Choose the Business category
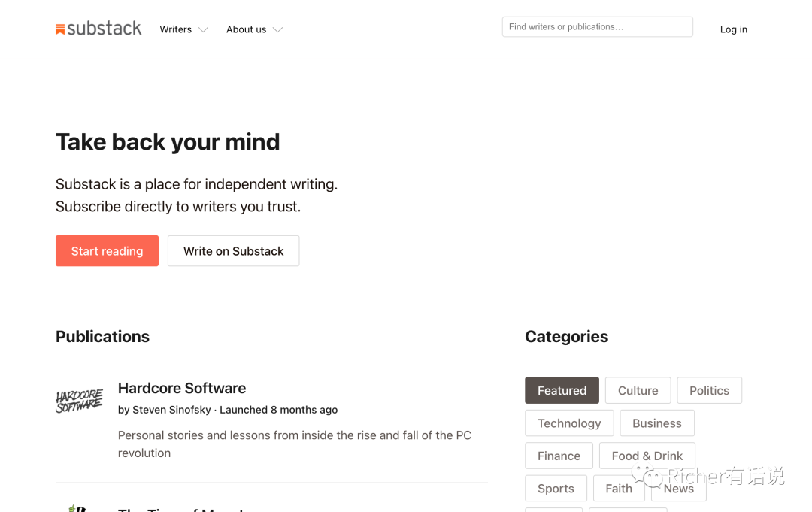 click(x=656, y=423)
